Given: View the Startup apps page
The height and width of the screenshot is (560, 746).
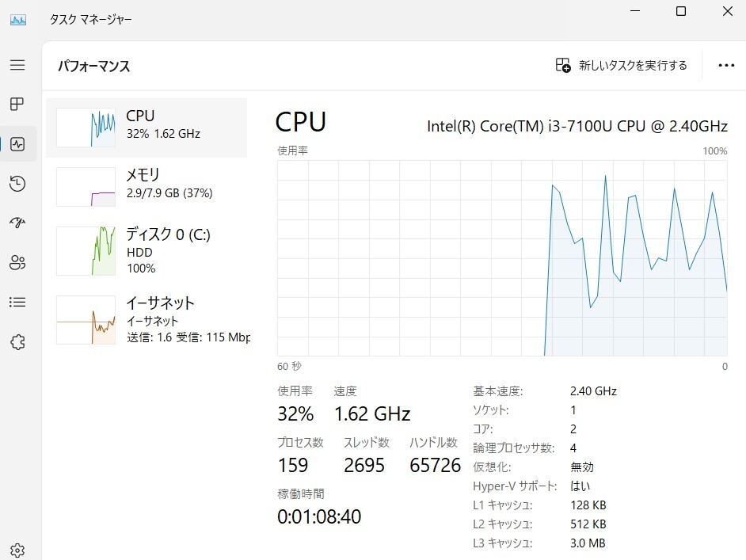Looking at the screenshot, I should [x=17, y=223].
